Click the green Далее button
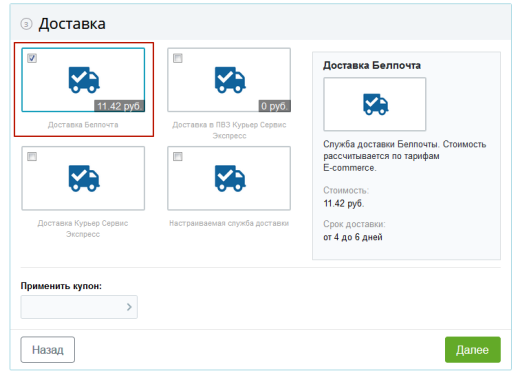Image resolution: width=520 pixels, height=371 pixels. (473, 350)
